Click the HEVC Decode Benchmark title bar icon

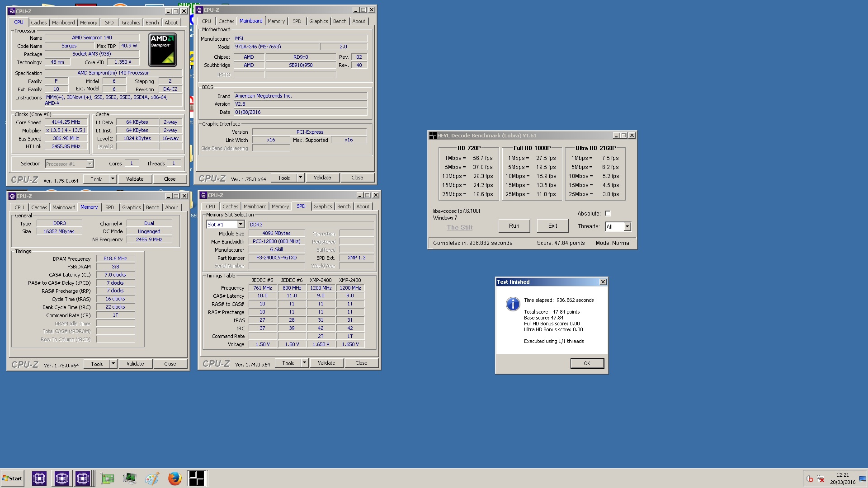(x=433, y=136)
